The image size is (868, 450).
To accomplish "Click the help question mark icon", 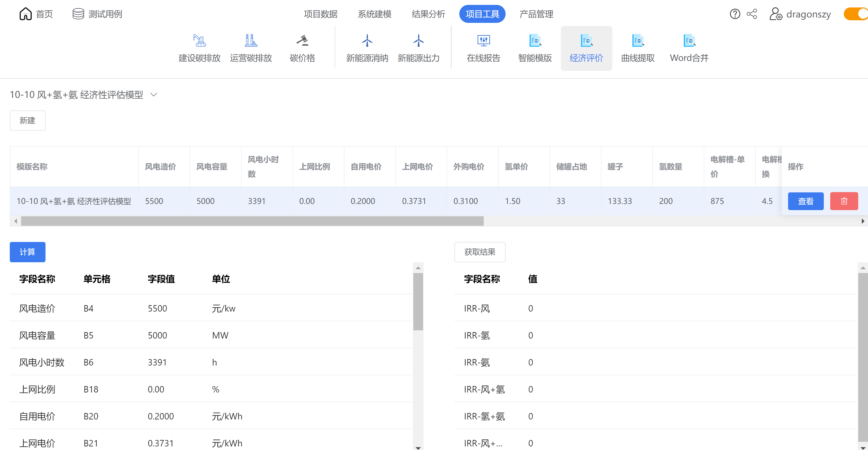I will point(735,14).
